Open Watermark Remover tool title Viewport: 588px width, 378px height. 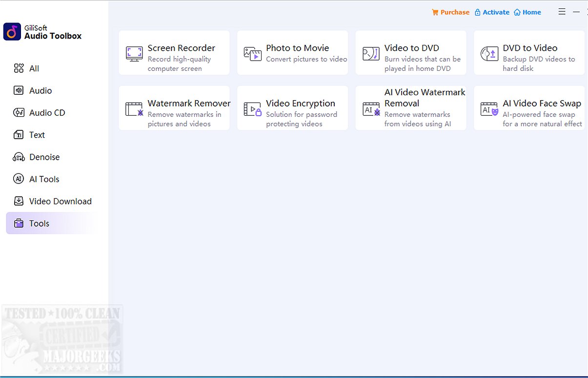(x=189, y=103)
